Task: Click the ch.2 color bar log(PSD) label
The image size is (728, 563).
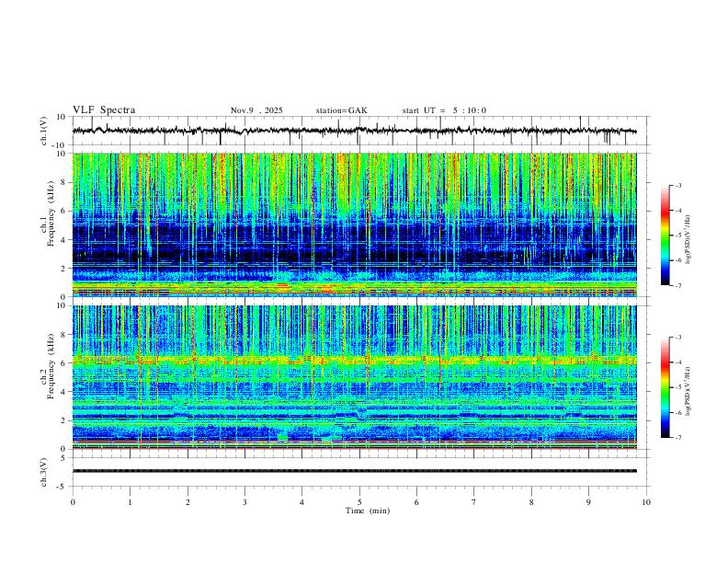Action: pyautogui.click(x=688, y=391)
